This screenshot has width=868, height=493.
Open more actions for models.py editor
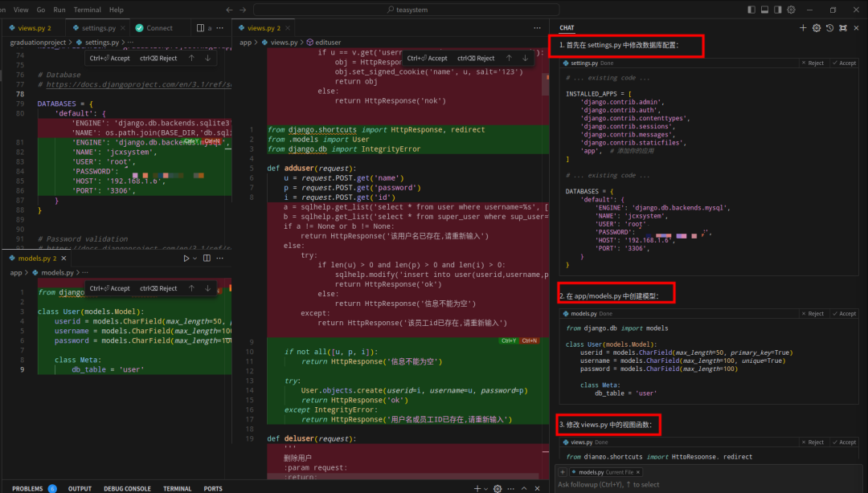click(x=220, y=259)
